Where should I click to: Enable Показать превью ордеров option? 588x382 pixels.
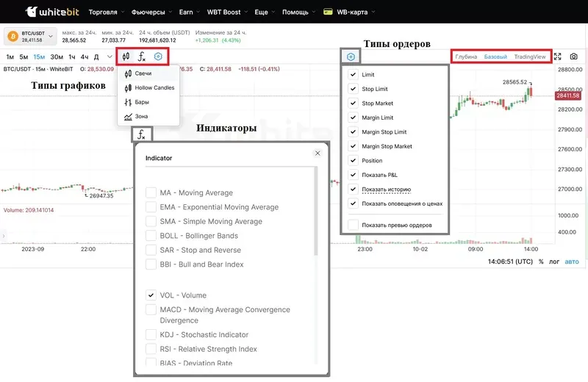point(353,225)
